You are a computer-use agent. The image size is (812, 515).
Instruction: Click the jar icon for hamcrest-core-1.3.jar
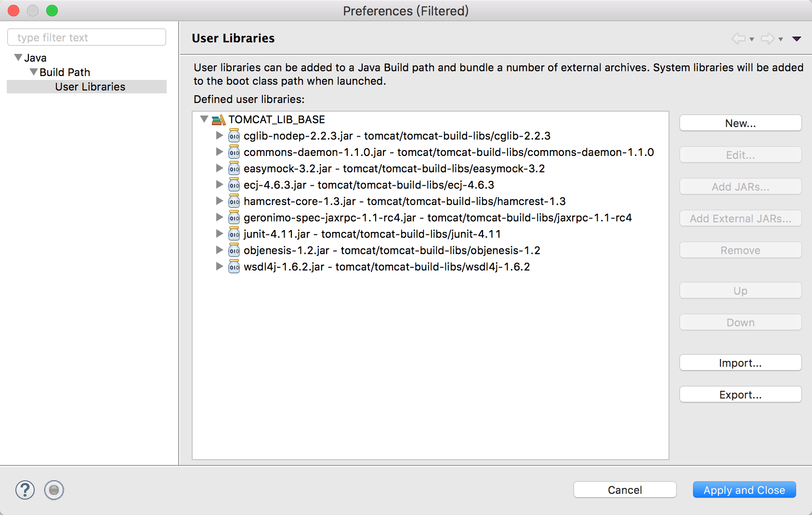[234, 201]
